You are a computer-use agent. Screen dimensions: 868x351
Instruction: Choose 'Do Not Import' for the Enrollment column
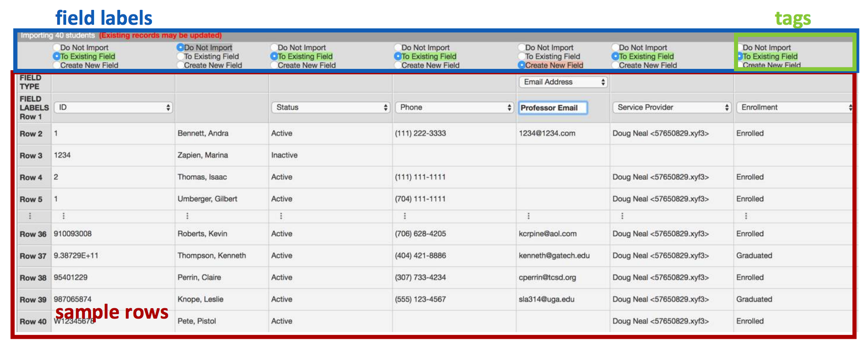[x=740, y=47]
